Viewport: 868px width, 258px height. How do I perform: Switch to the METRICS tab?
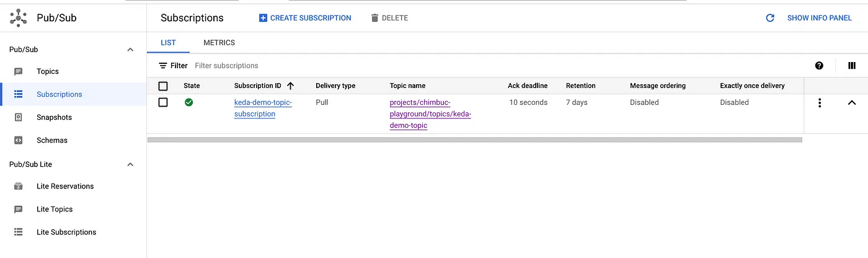pyautogui.click(x=219, y=43)
